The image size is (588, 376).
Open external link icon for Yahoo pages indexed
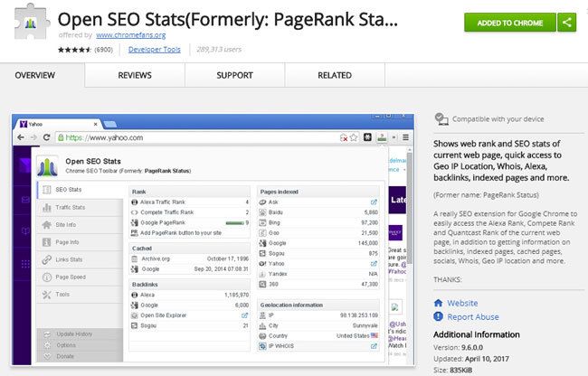click(x=374, y=264)
